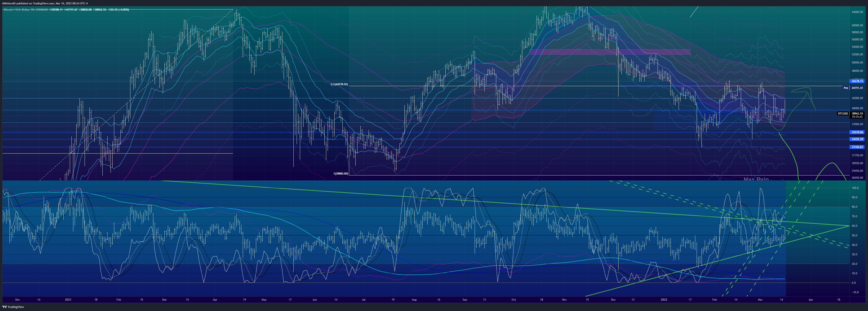Click the 35570.86 level price label
This screenshot has height=311, width=868.
[857, 132]
